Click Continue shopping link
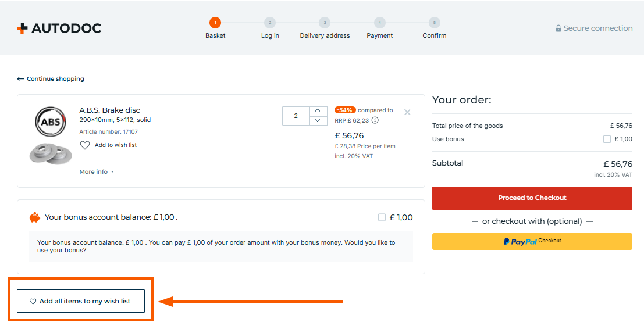The width and height of the screenshot is (644, 322). tap(51, 79)
